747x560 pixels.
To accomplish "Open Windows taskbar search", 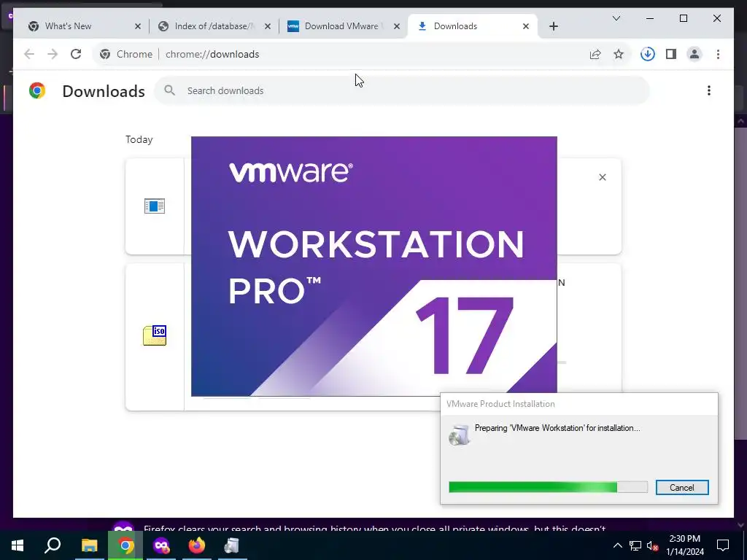I will pyautogui.click(x=53, y=545).
